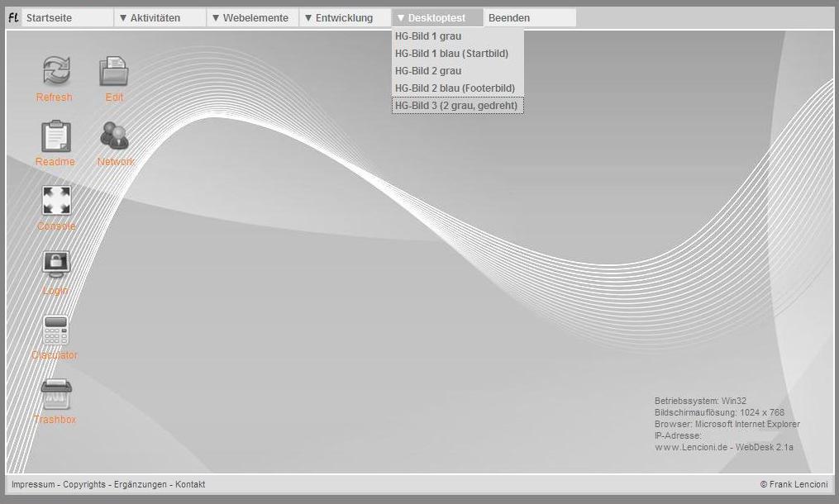Launch the Calculator icon
The image size is (839, 504).
(55, 330)
